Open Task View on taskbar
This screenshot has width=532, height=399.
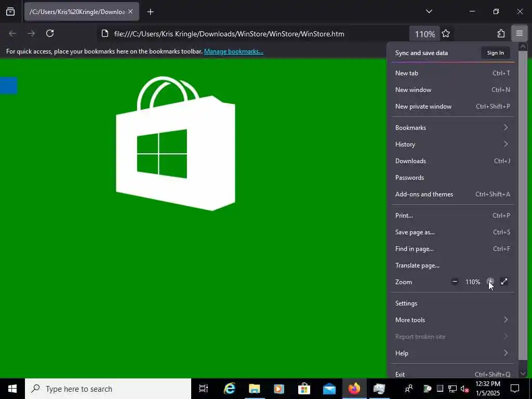pos(204,389)
